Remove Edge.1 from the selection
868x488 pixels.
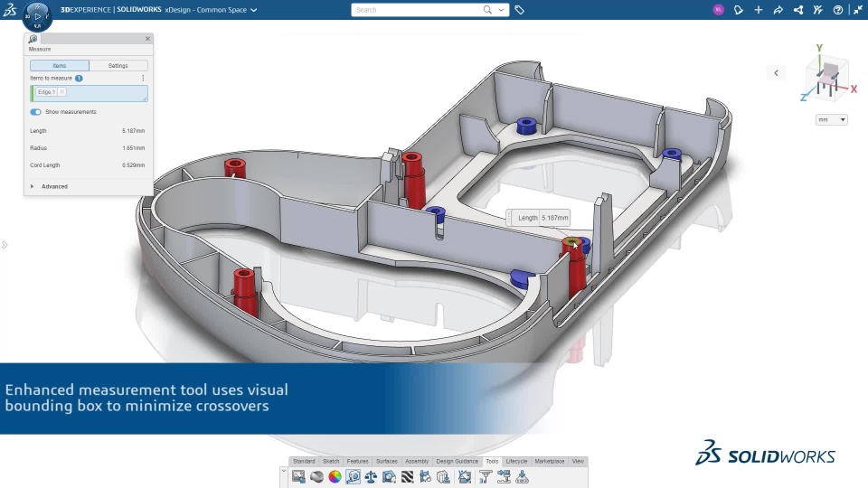pos(61,92)
